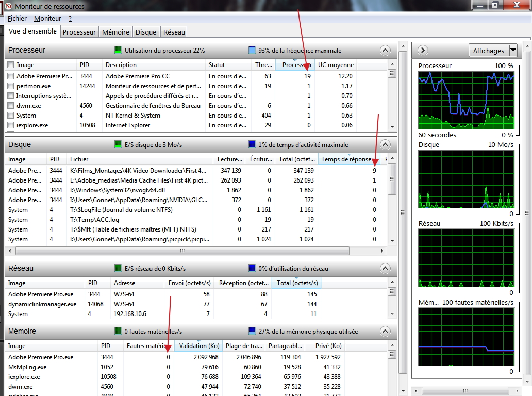Image resolution: width=532 pixels, height=396 pixels.
Task: Click the Affichages button
Action: tap(489, 50)
